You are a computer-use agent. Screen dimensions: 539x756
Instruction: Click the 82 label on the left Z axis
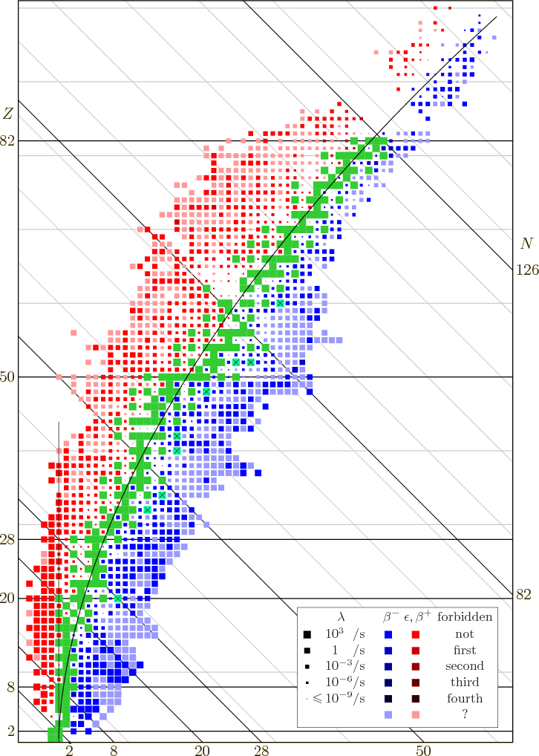pyautogui.click(x=7, y=140)
